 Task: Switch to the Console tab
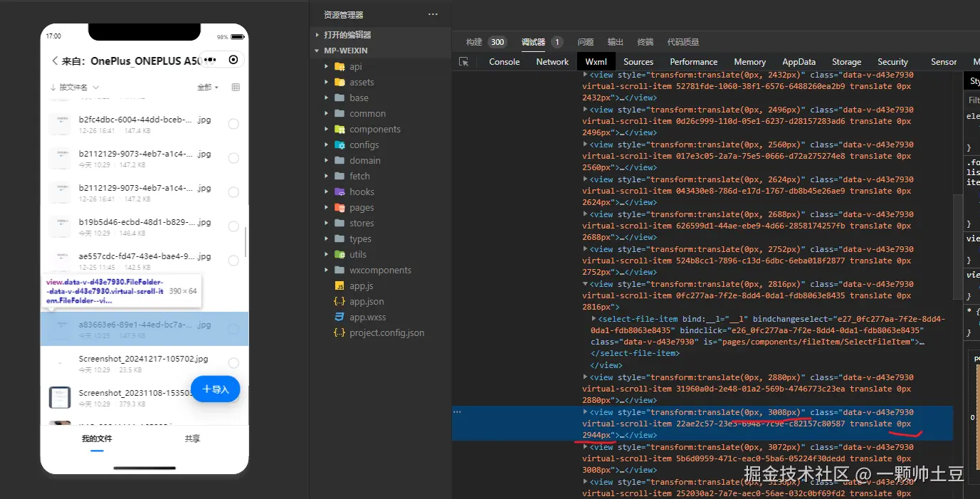point(505,62)
